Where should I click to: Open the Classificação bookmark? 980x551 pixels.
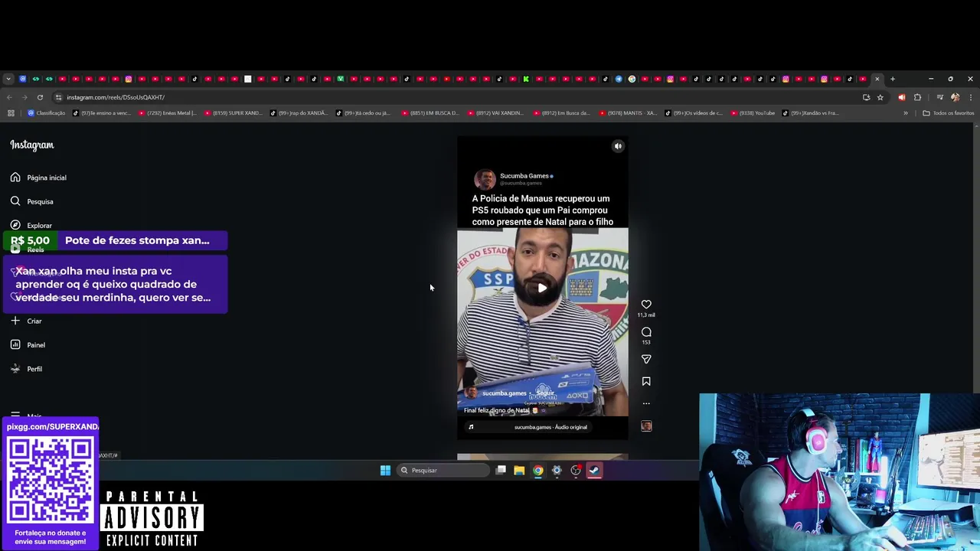coord(47,113)
